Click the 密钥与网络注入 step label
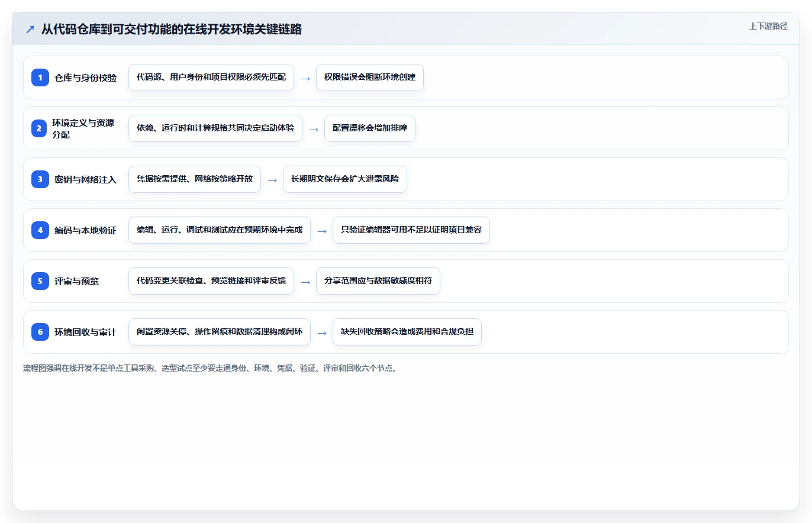This screenshot has width=812, height=523. coord(85,179)
